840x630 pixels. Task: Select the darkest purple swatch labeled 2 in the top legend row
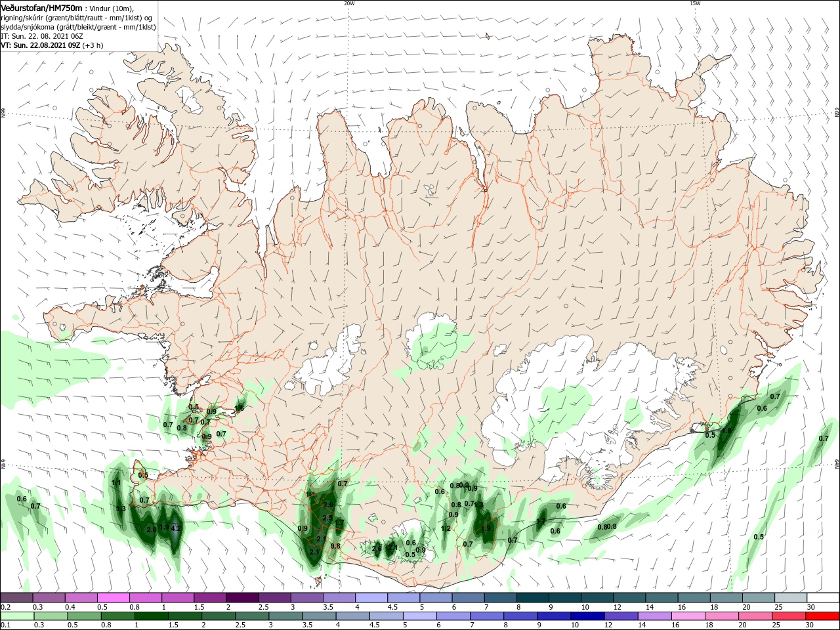(x=242, y=598)
